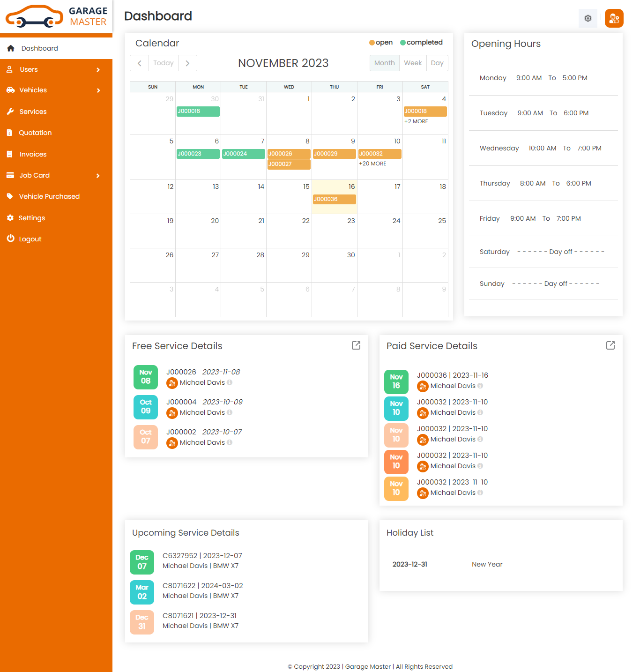Select the J000036 event on November 16
Screen dimensions: 640x672
334,199
